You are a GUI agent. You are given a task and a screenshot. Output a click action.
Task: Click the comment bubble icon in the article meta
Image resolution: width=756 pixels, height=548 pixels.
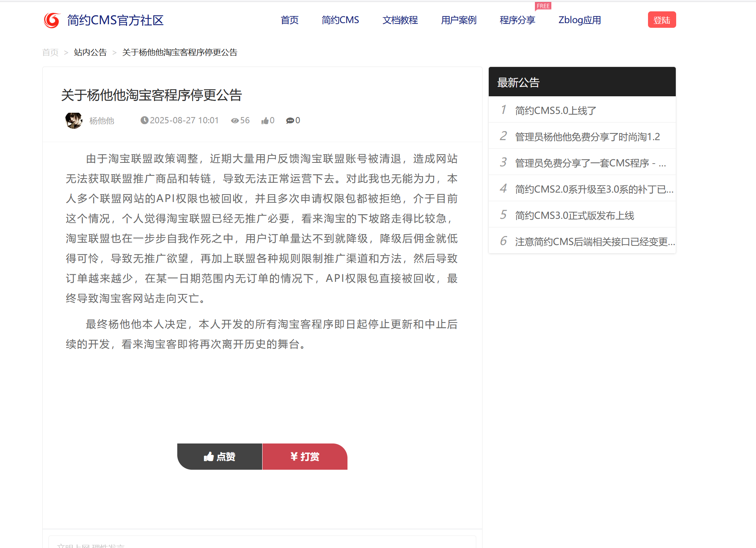coord(290,121)
